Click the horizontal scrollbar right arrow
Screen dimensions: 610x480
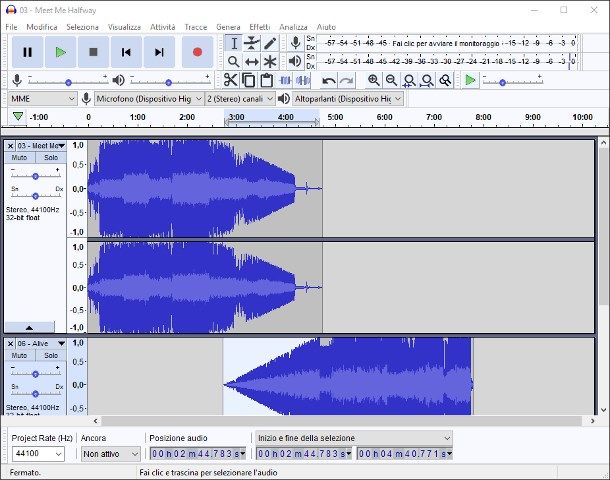click(x=593, y=420)
